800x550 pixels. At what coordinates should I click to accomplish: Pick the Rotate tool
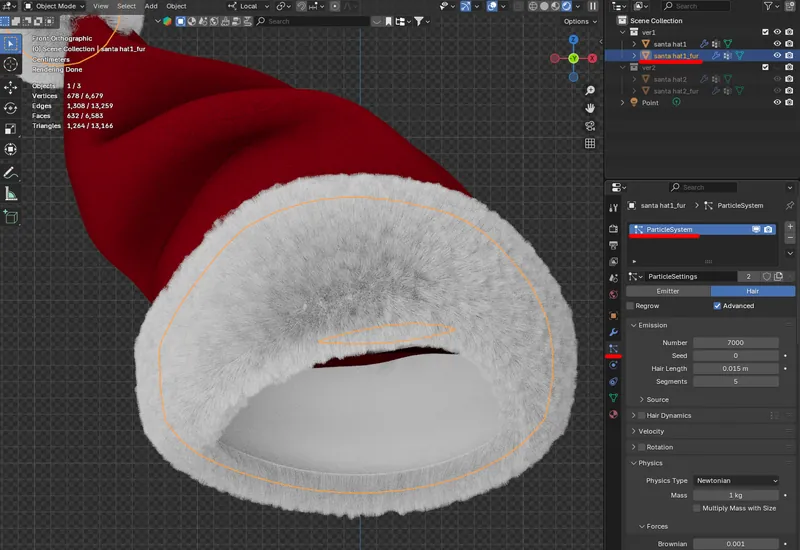pyautogui.click(x=11, y=108)
